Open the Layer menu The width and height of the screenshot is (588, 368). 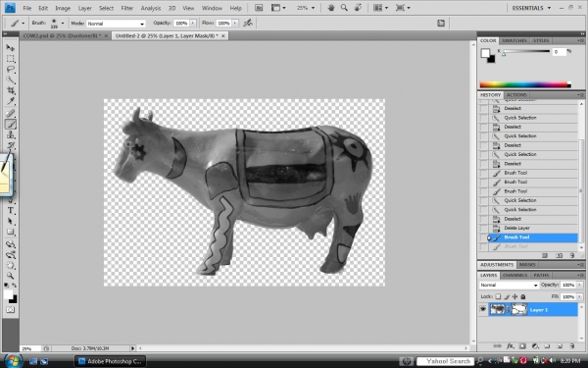(x=84, y=8)
